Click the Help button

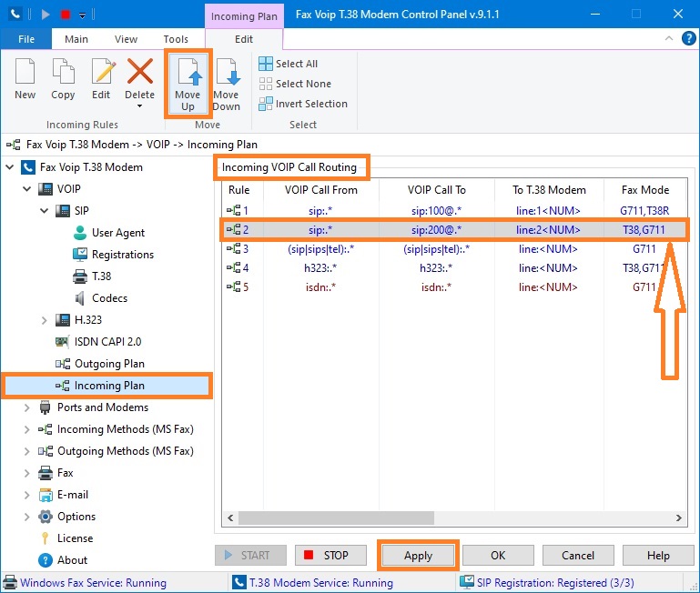pyautogui.click(x=658, y=556)
